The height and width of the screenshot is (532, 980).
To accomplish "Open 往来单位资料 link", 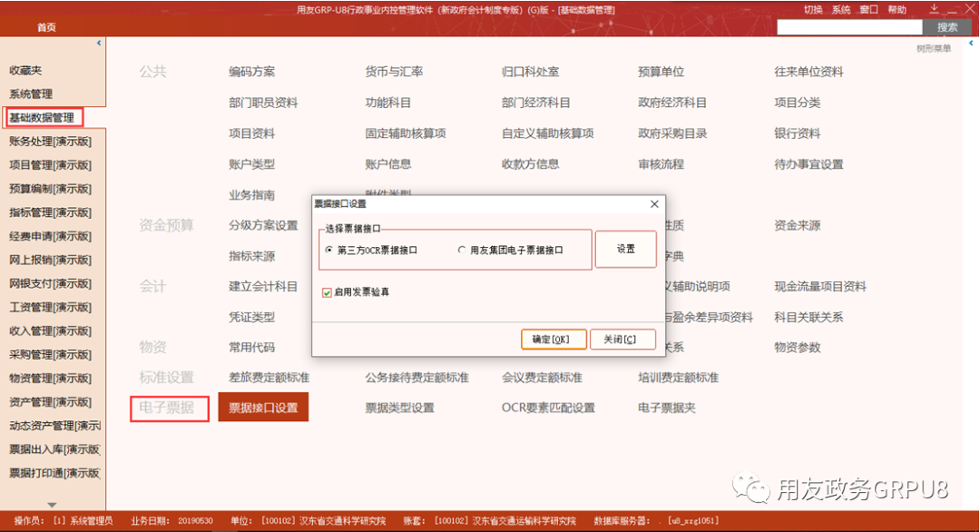I will tap(808, 72).
